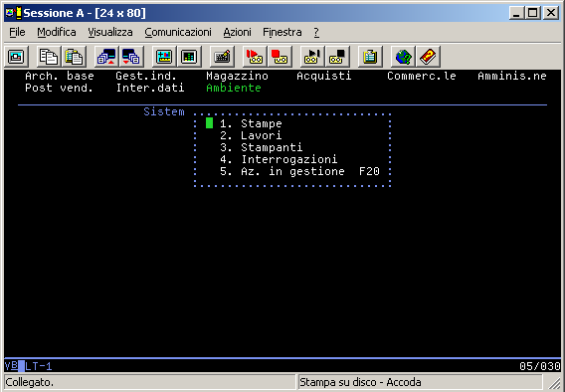This screenshot has height=392, width=565.
Task: Open the Modifica menu
Action: pyautogui.click(x=57, y=32)
